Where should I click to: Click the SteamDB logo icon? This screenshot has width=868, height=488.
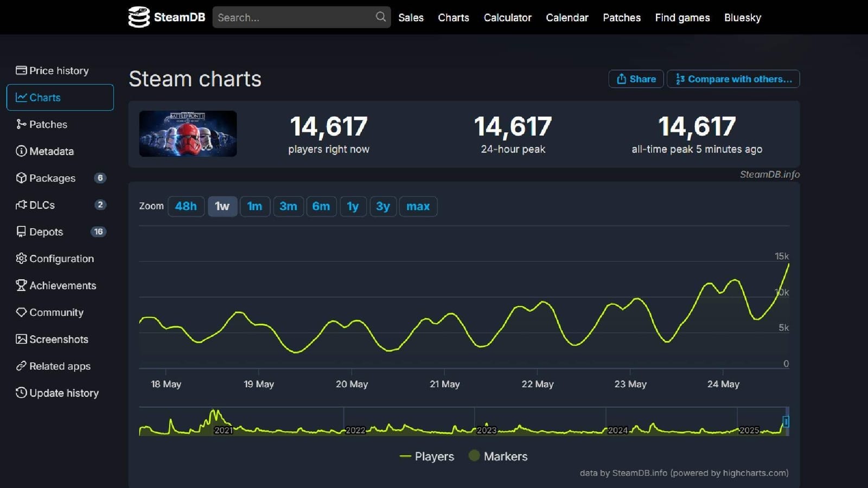[139, 17]
